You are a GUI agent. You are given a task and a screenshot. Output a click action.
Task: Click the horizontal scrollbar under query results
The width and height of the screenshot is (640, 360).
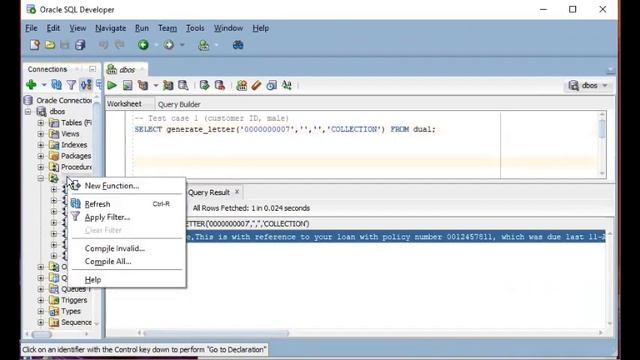click(216, 333)
